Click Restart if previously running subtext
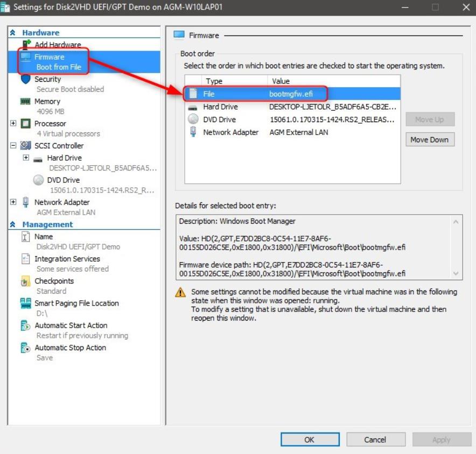The image size is (476, 454). [x=82, y=336]
